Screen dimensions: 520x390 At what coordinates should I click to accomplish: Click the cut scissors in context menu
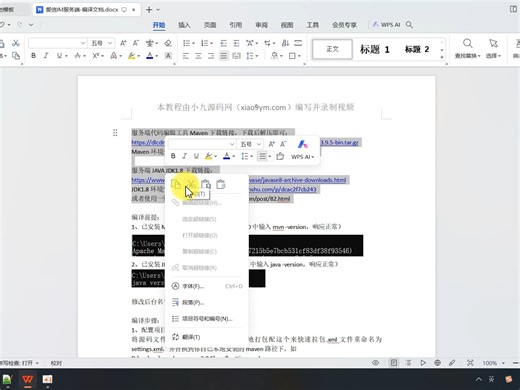click(x=191, y=184)
